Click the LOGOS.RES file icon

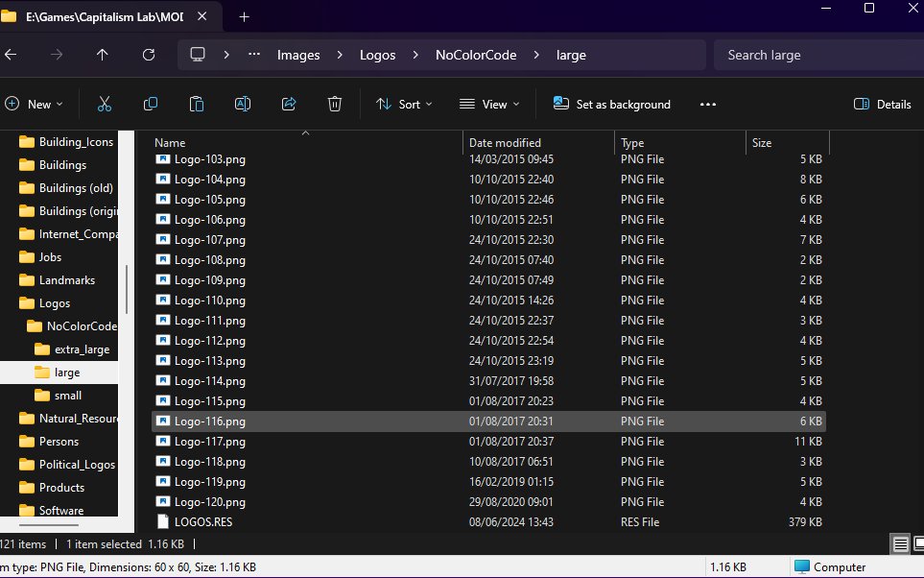coord(163,522)
